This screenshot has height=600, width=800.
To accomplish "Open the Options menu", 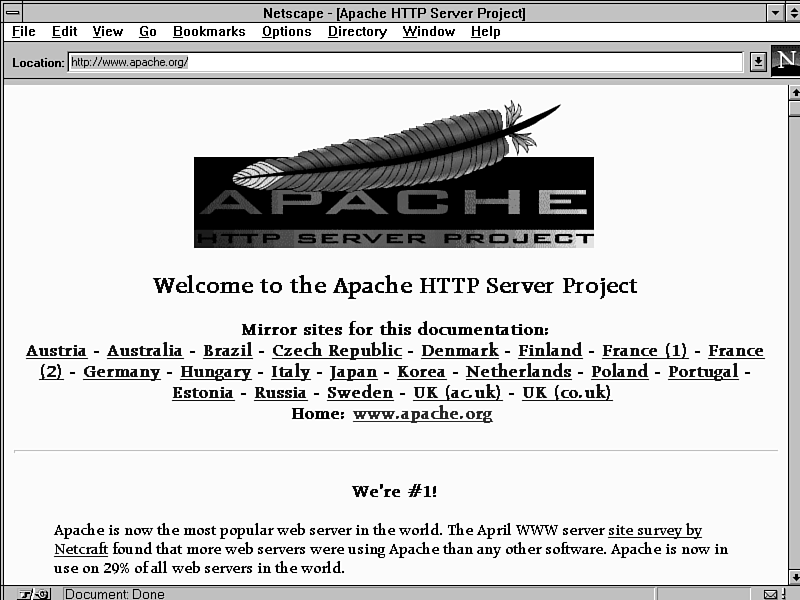I will click(286, 32).
